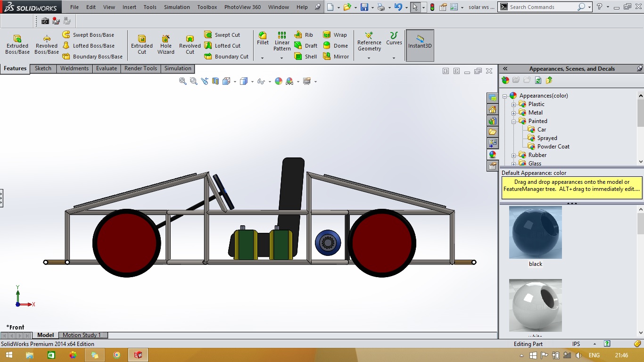The image size is (644, 362).
Task: Expand the Plastic appearances folder
Action: tap(513, 104)
